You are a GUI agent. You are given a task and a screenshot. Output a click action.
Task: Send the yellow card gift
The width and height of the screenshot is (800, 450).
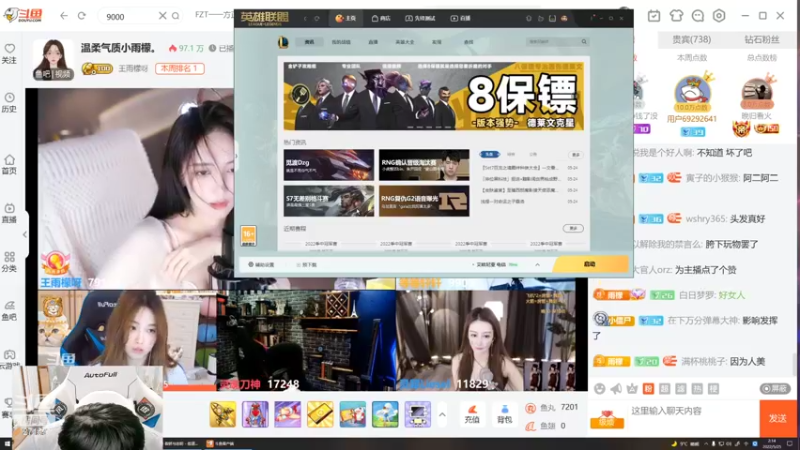coord(320,413)
